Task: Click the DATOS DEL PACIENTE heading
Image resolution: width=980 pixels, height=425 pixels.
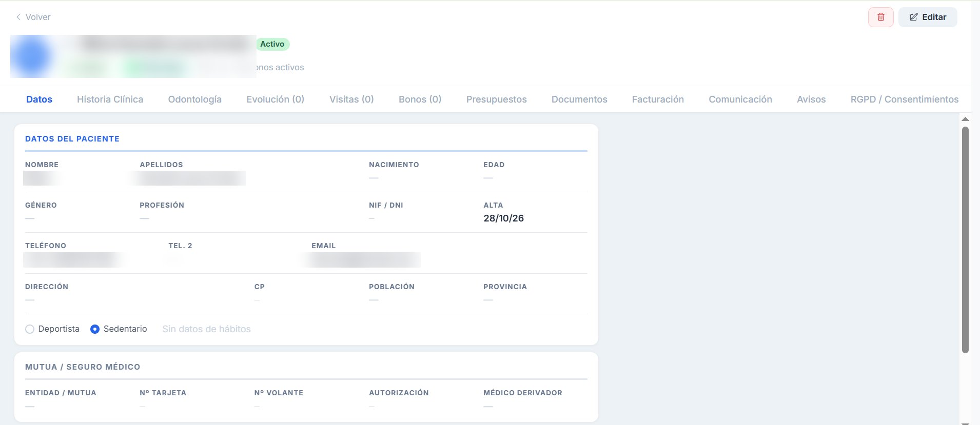Action: [x=72, y=139]
